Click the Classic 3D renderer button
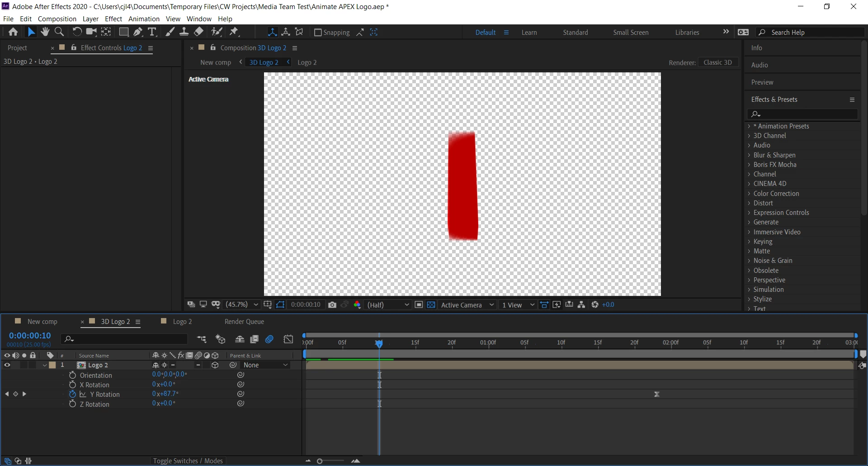868x466 pixels. (x=718, y=62)
